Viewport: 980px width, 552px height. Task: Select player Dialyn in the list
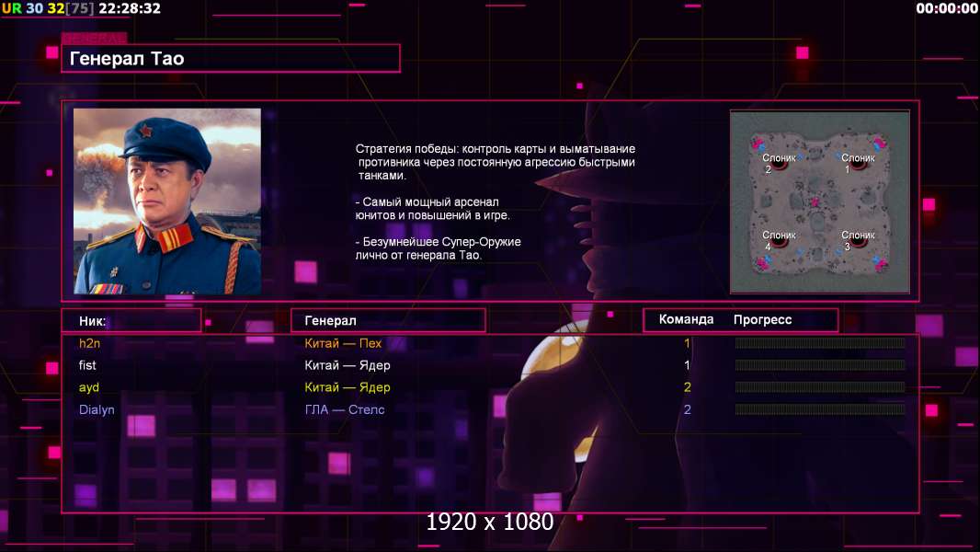click(x=97, y=410)
